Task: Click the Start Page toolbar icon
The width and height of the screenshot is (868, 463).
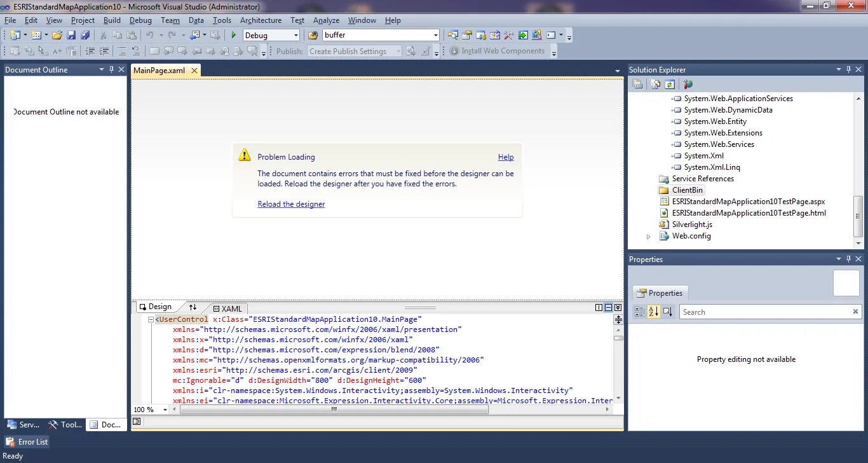Action: pos(523,36)
